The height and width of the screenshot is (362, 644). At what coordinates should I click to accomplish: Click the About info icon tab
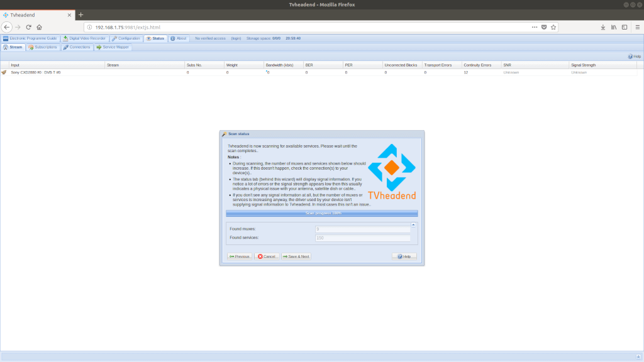[x=179, y=38]
